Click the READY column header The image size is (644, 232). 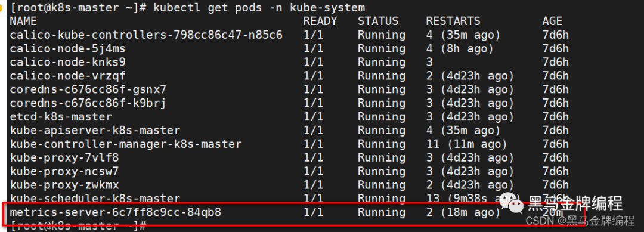tap(320, 21)
